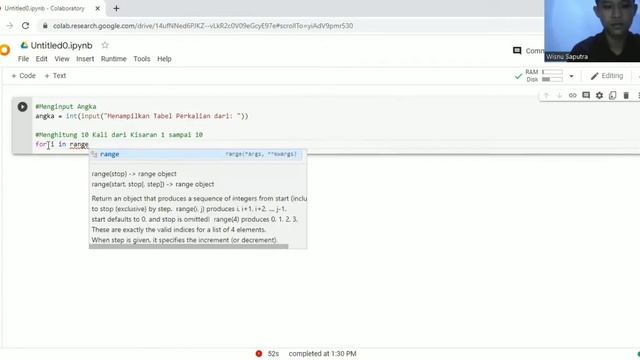
Task: Open the Colab logo home
Action: pos(4,50)
